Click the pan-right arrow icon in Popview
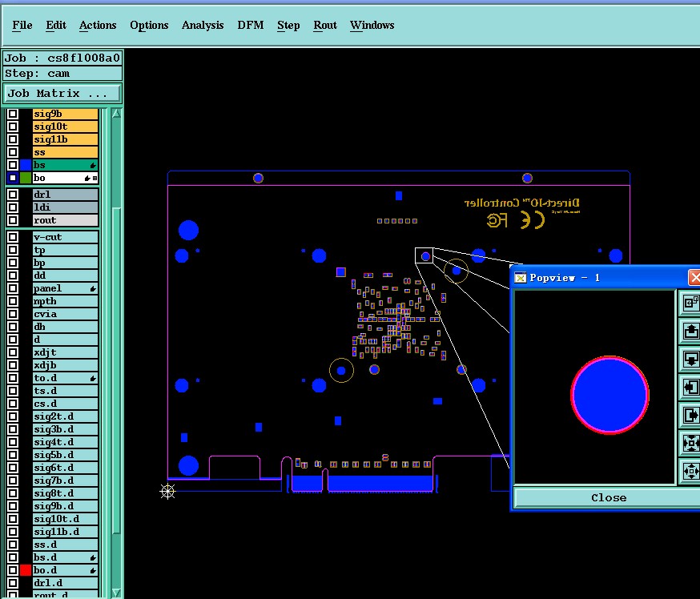Viewport: 700px width, 599px height. pos(690,415)
